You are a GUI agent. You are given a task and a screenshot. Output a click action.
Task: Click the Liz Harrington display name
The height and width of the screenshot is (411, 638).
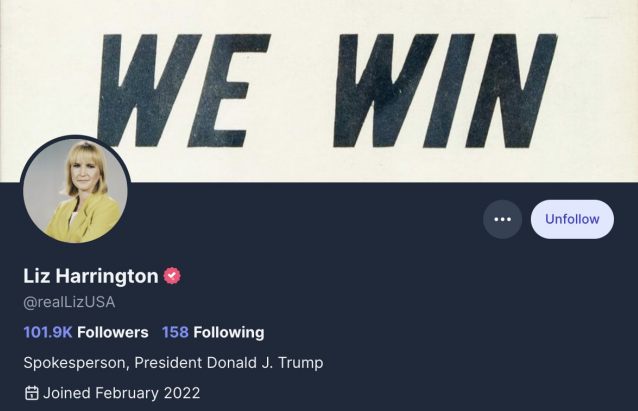91,276
